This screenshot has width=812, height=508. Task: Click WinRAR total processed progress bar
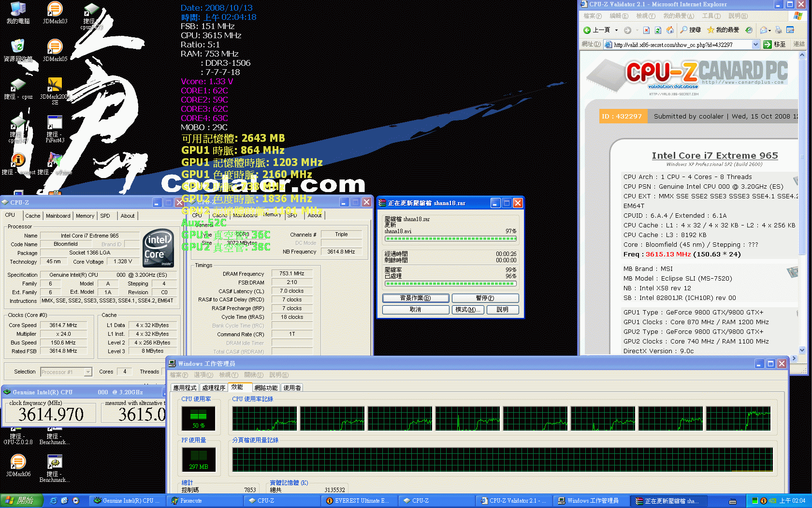click(450, 284)
